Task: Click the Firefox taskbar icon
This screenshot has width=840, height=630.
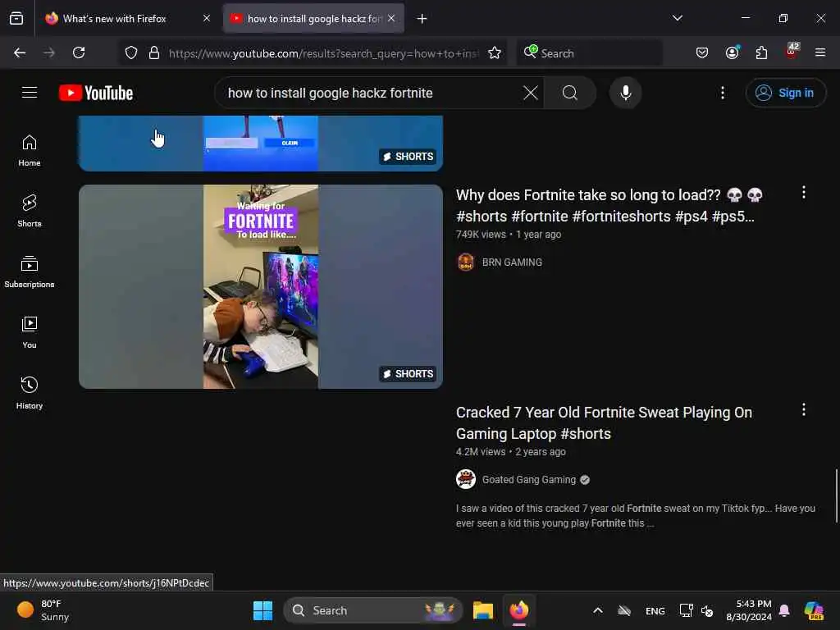Action: pos(519,610)
